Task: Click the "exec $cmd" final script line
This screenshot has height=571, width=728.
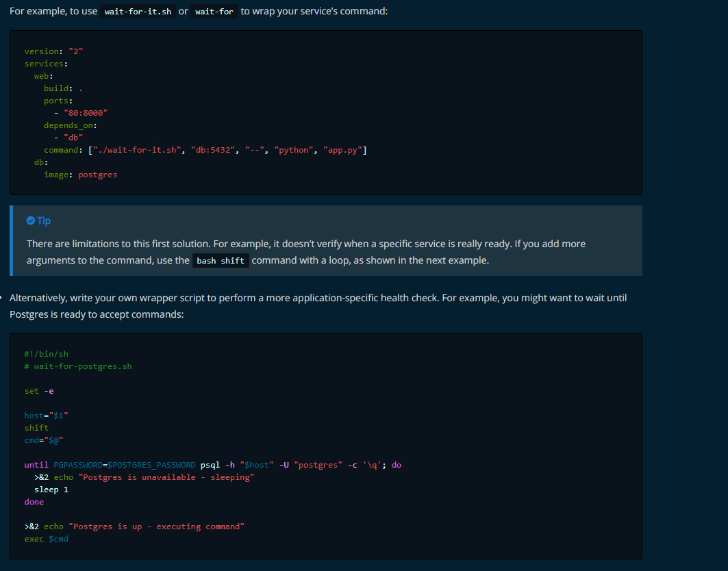Action: click(x=47, y=539)
